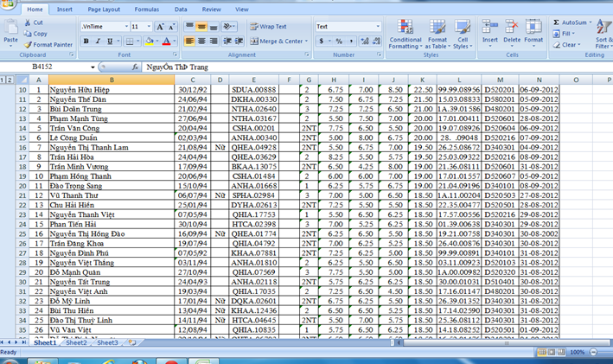Toggle Align Text Left

[189, 41]
